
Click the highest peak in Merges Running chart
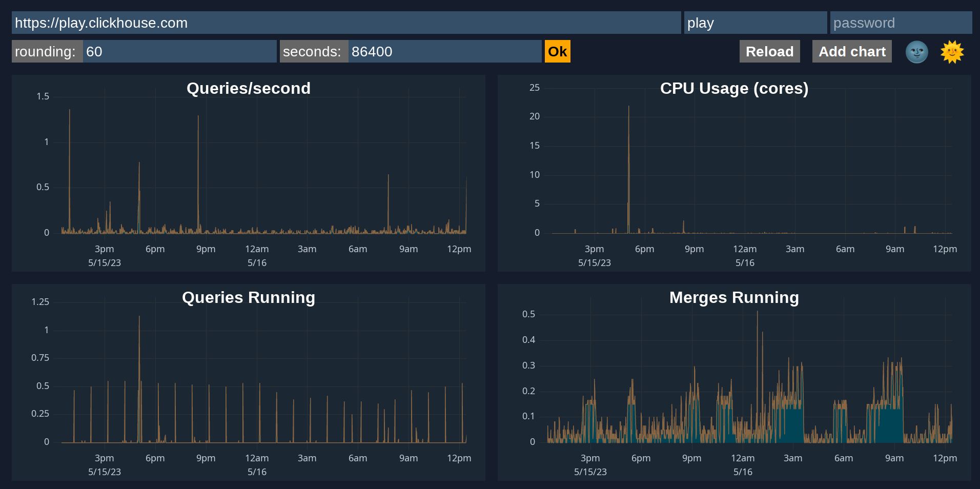pos(757,313)
